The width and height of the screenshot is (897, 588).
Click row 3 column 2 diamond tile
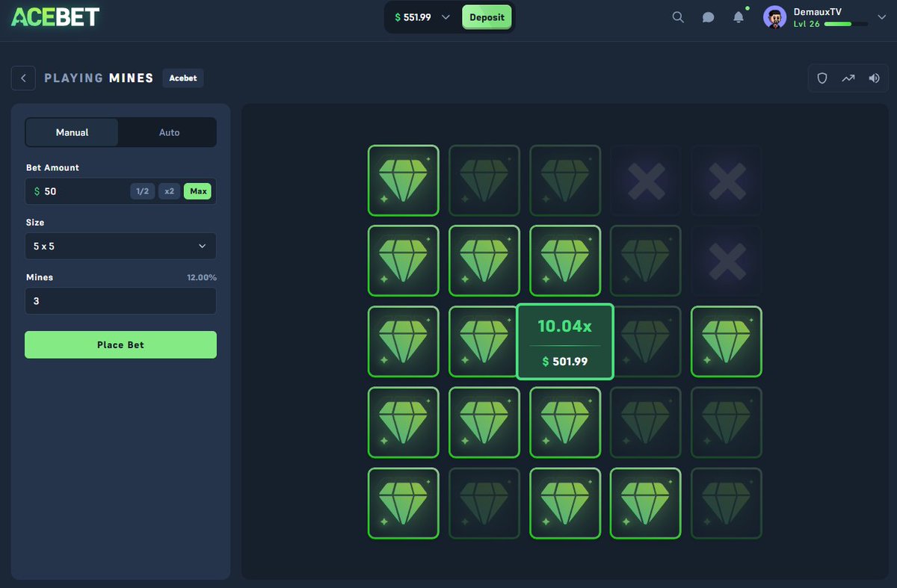point(481,341)
